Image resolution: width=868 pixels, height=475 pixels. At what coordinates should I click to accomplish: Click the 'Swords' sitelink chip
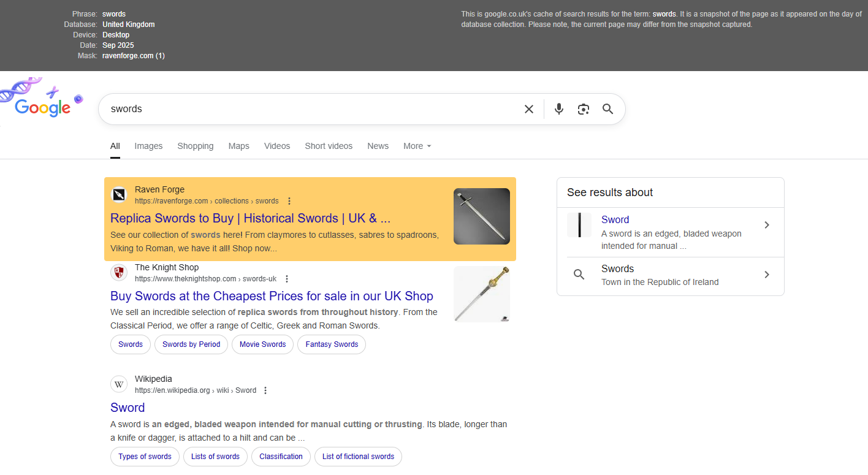131,344
